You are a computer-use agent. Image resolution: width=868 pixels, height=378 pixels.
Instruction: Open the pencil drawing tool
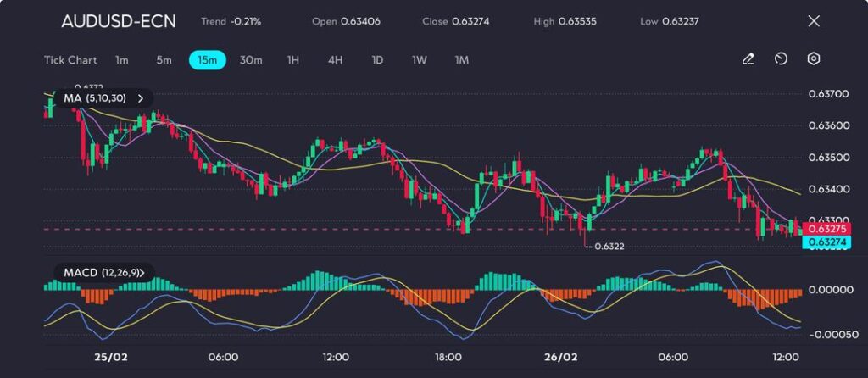(748, 59)
